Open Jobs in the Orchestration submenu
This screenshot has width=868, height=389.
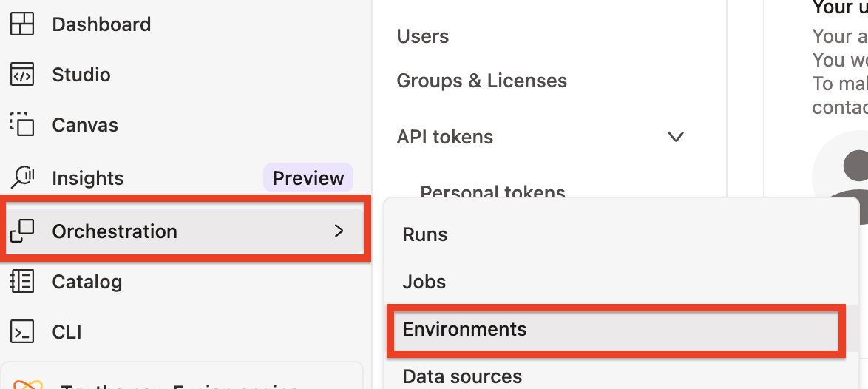point(424,282)
